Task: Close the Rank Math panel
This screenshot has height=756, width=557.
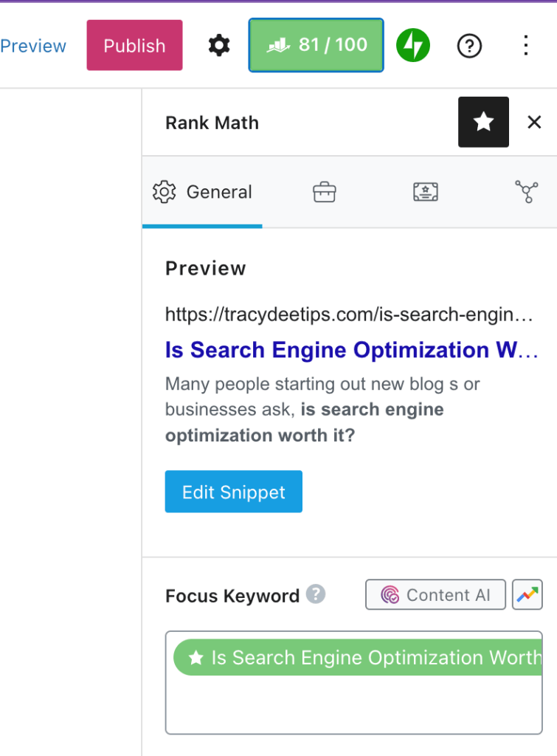Action: pyautogui.click(x=534, y=122)
